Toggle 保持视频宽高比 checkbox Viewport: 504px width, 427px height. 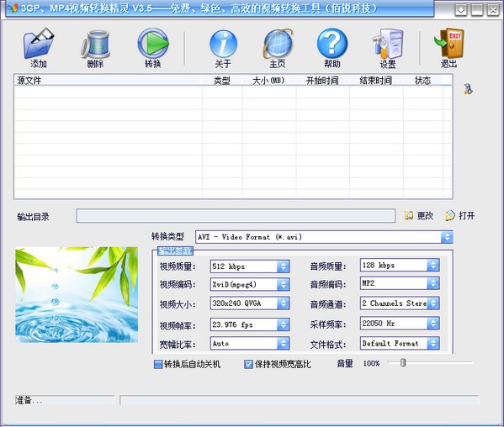248,364
